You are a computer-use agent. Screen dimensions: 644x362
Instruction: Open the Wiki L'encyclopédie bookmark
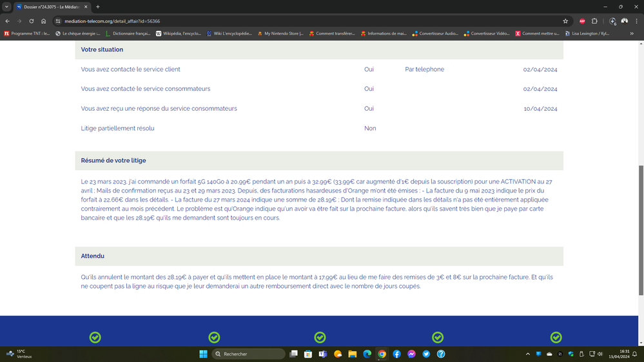coord(229,33)
